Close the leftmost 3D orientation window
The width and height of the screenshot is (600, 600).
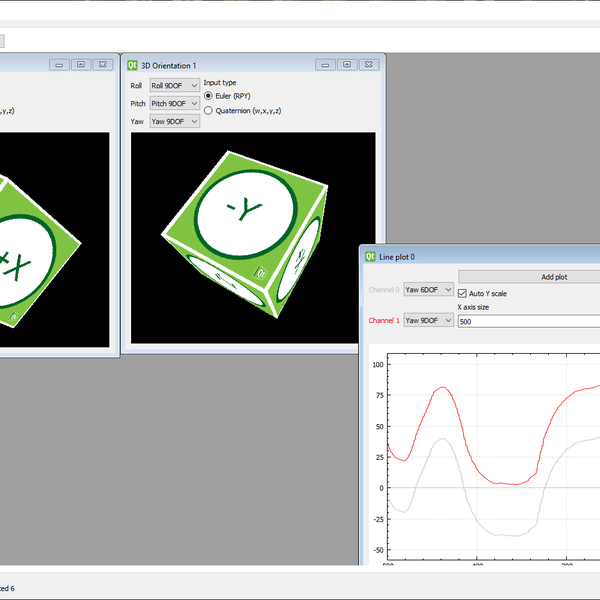coord(102,65)
